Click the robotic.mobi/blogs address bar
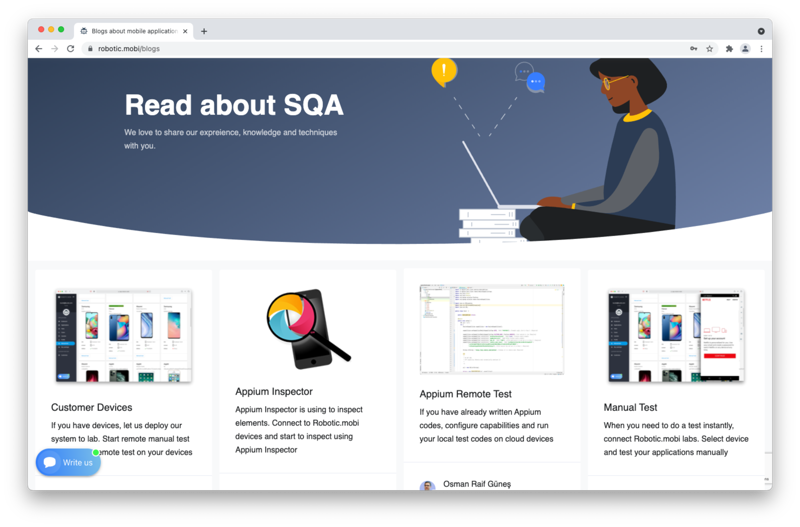 coord(388,48)
